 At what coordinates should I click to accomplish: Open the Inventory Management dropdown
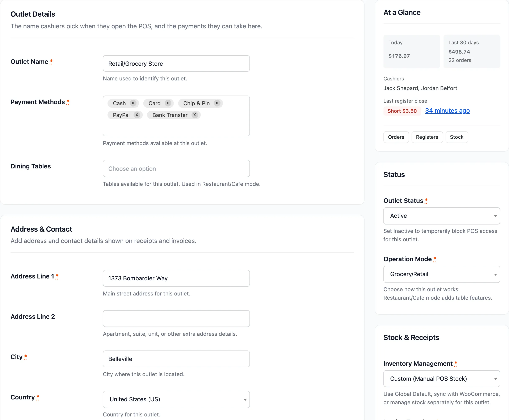coord(442,379)
